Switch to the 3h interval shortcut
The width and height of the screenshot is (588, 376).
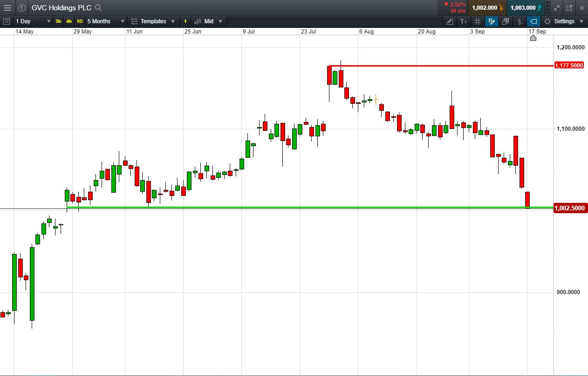click(58, 21)
